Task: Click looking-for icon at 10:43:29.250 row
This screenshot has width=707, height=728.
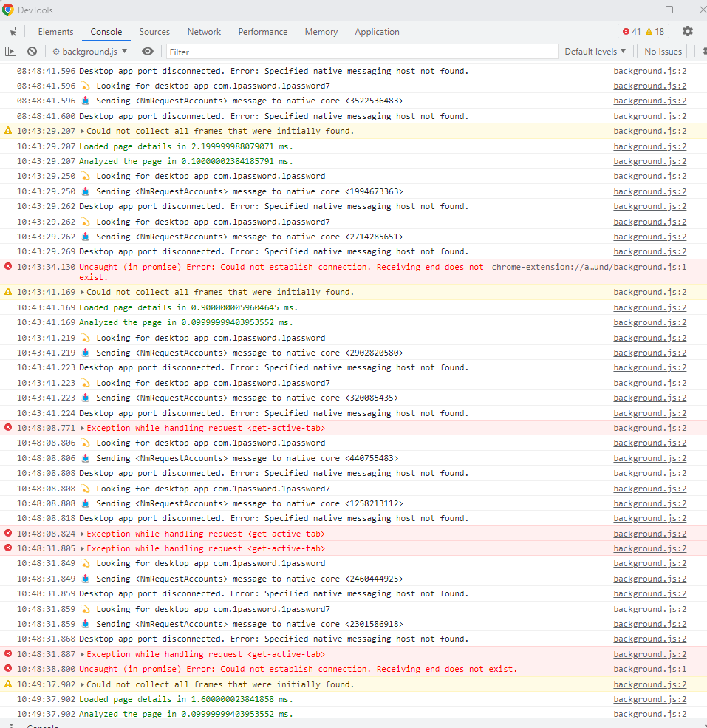Action: point(86,176)
